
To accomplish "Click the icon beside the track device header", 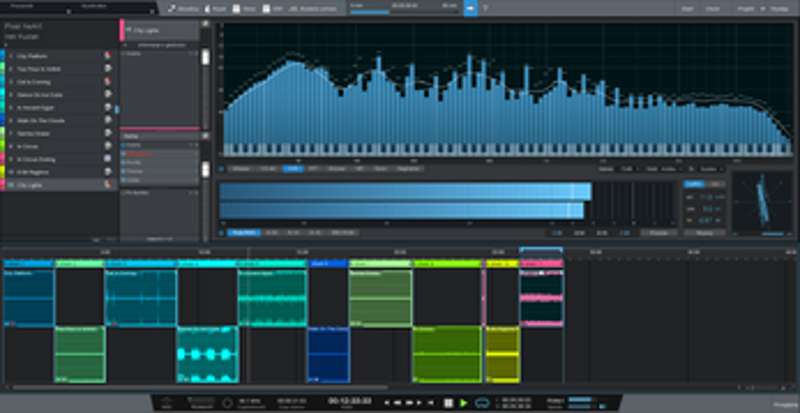I will pyautogui.click(x=205, y=23).
